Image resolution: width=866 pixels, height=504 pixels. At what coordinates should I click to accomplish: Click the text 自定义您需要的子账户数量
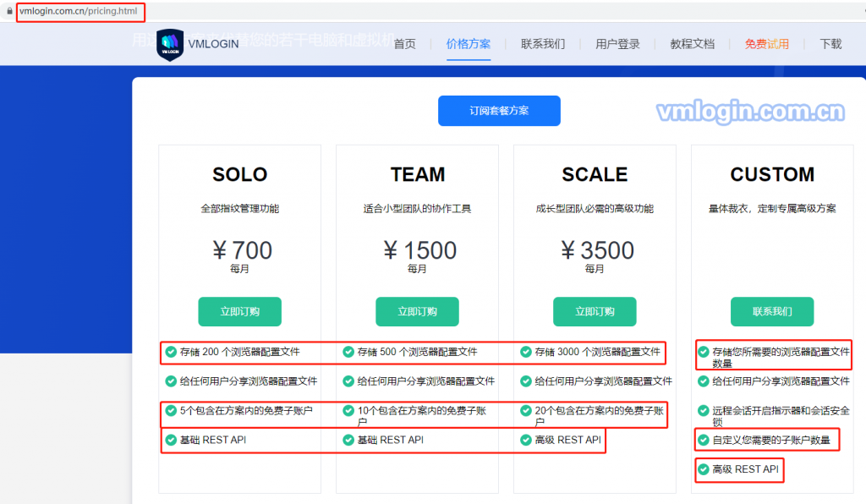tap(771, 440)
